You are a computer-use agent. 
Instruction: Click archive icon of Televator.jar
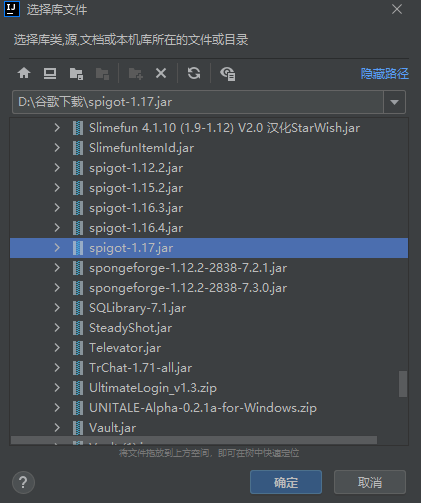click(78, 348)
